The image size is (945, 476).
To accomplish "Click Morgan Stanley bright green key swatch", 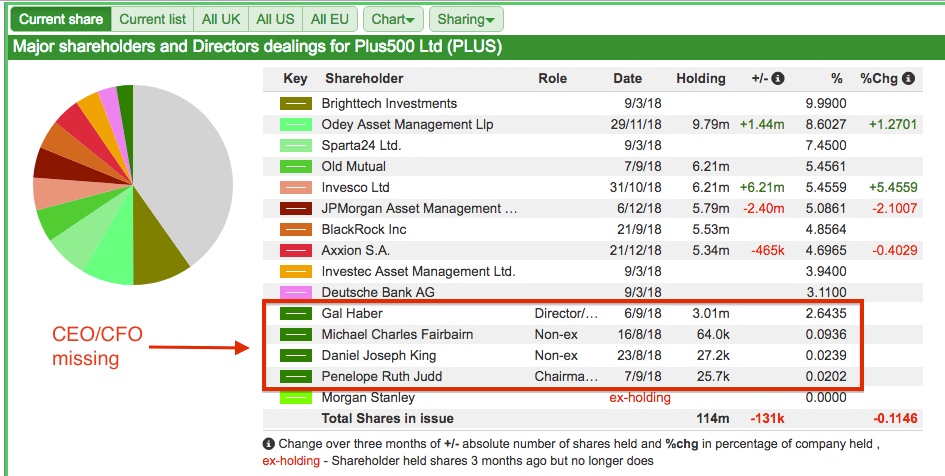I will (x=295, y=398).
